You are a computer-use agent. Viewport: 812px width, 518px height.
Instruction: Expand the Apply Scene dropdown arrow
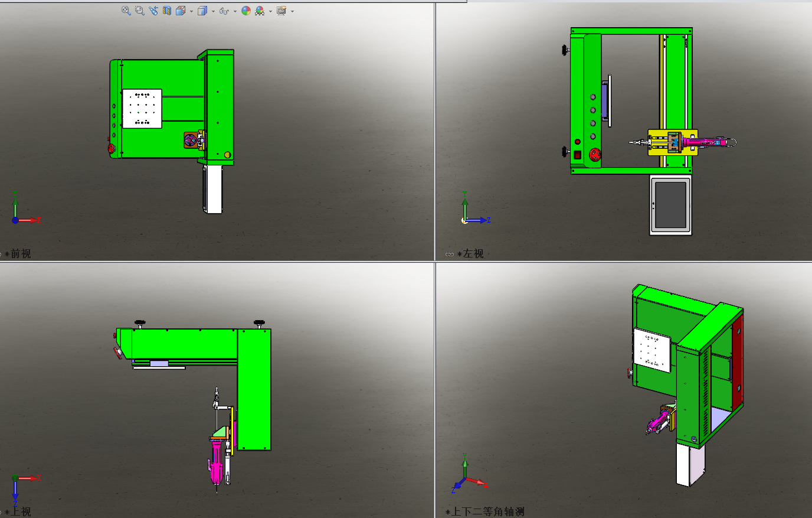270,11
